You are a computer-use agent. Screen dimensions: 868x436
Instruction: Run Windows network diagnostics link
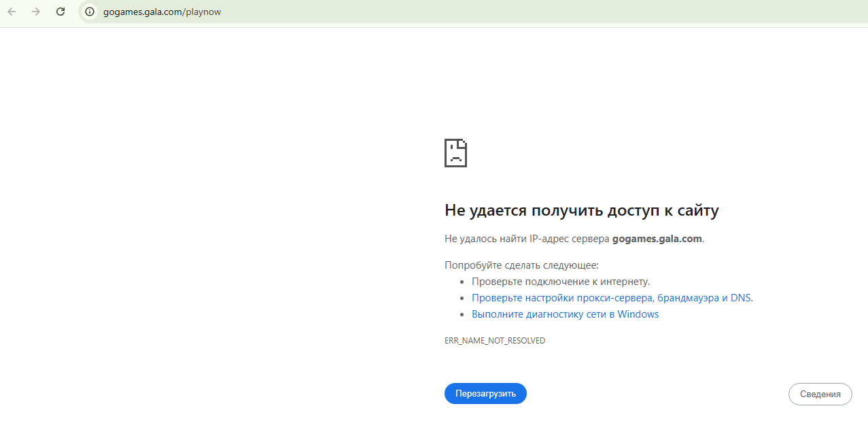click(x=565, y=314)
